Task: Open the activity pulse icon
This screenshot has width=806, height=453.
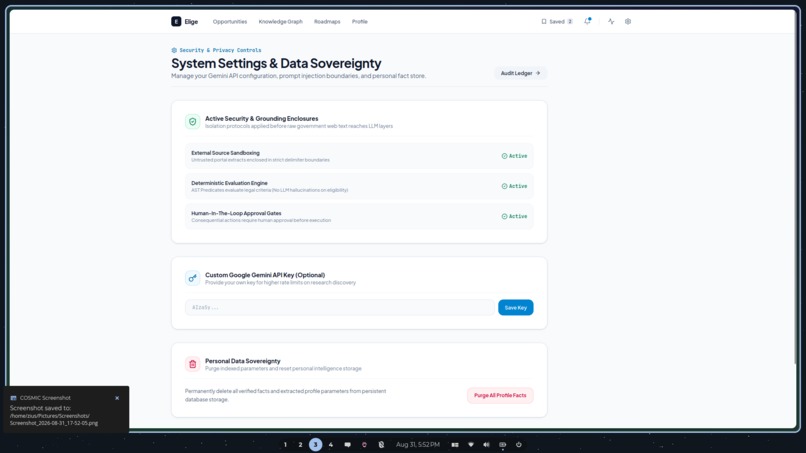Action: 611,22
